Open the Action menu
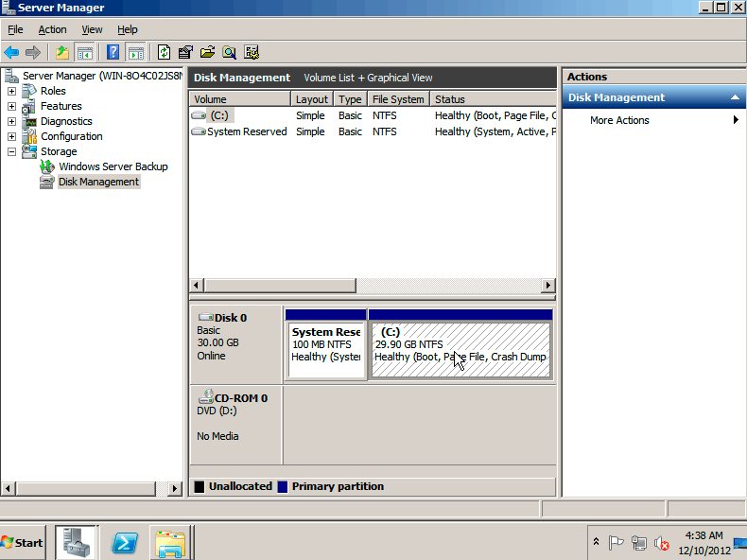This screenshot has width=747, height=560. point(52,29)
